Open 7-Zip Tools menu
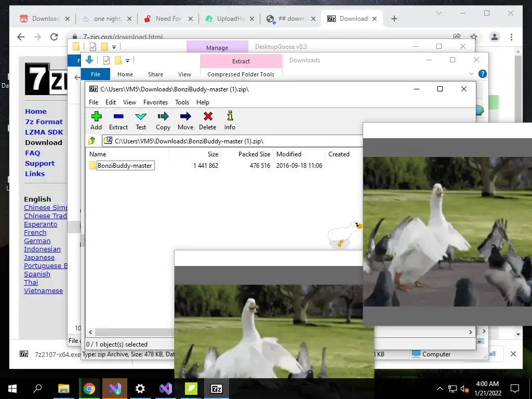The width and height of the screenshot is (532, 399). click(x=182, y=102)
